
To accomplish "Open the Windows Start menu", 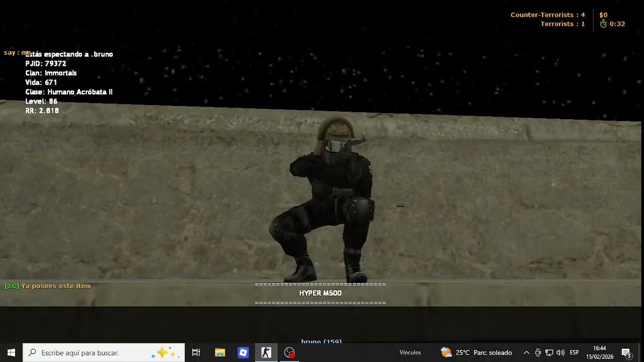I will point(11,352).
